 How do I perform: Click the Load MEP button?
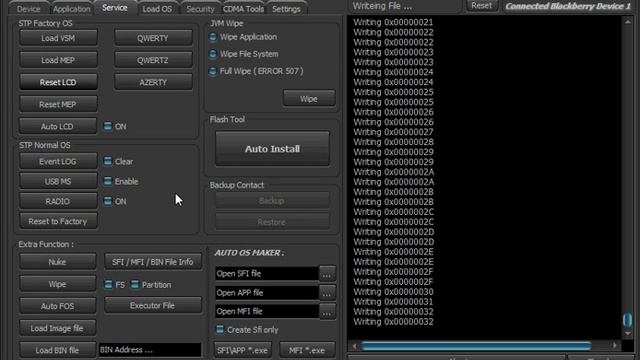pos(58,60)
